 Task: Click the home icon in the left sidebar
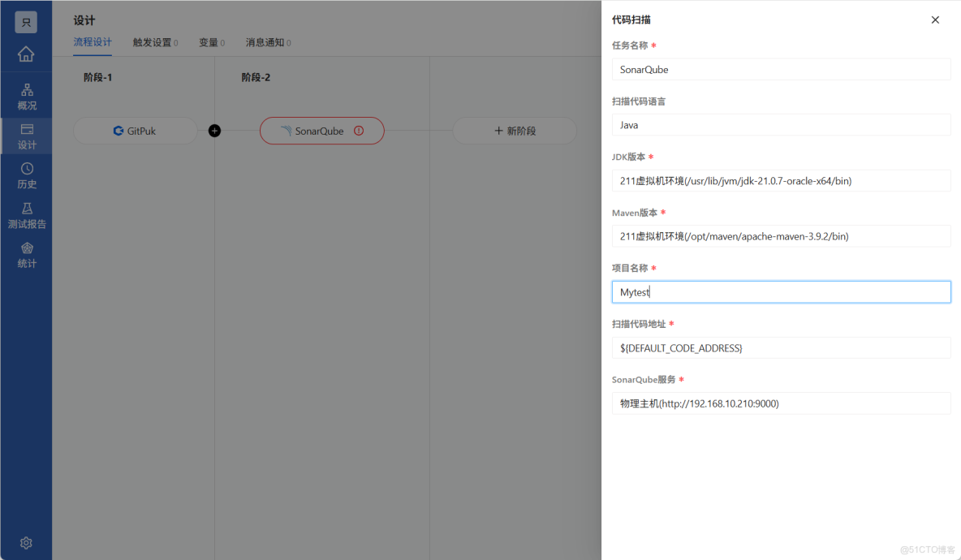click(x=27, y=54)
